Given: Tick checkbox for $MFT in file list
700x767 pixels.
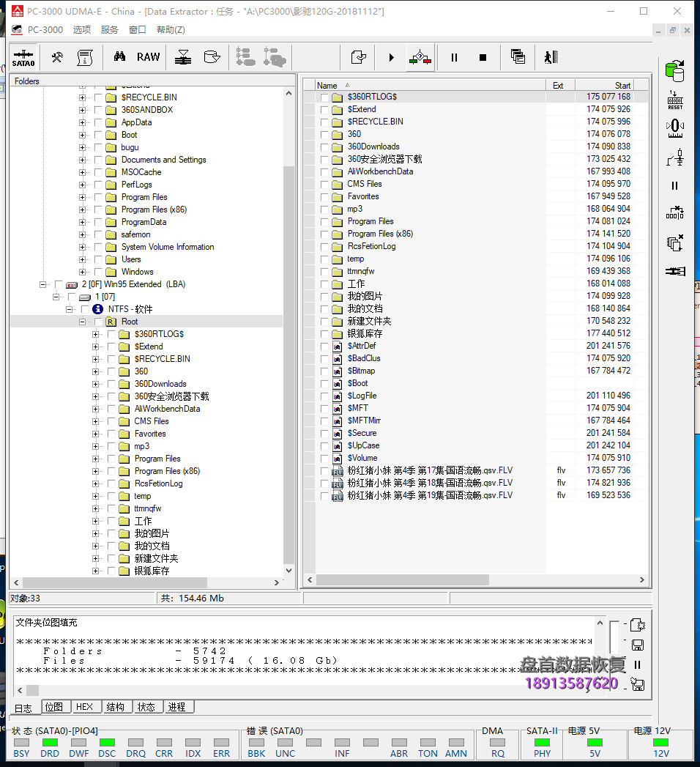Looking at the screenshot, I should click(x=324, y=409).
